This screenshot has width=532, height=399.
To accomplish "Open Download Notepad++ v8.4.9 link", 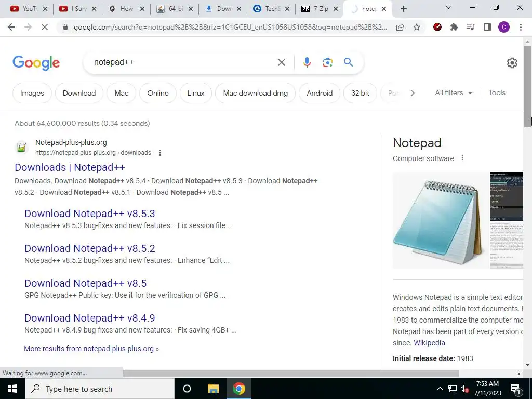I will [x=89, y=318].
